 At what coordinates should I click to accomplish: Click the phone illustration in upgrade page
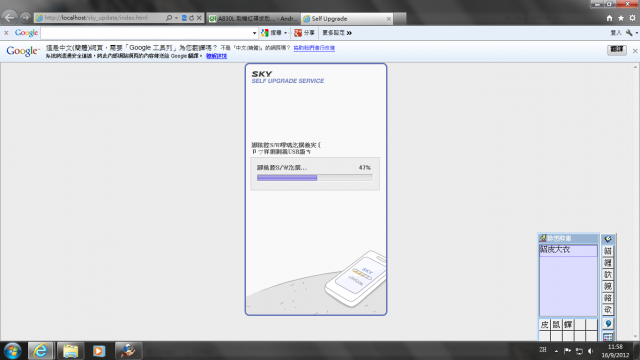355,279
